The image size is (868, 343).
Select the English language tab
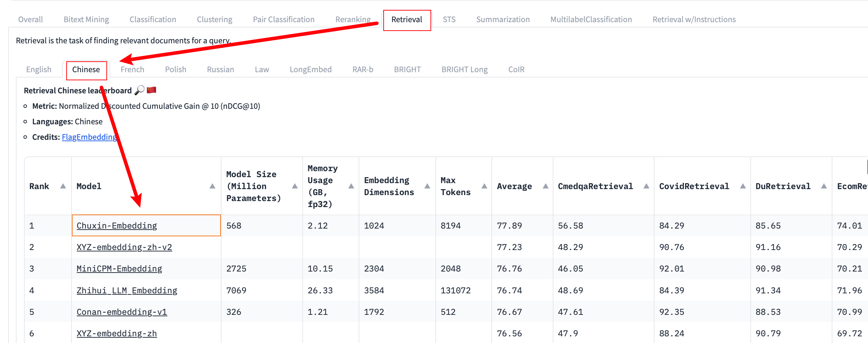39,69
